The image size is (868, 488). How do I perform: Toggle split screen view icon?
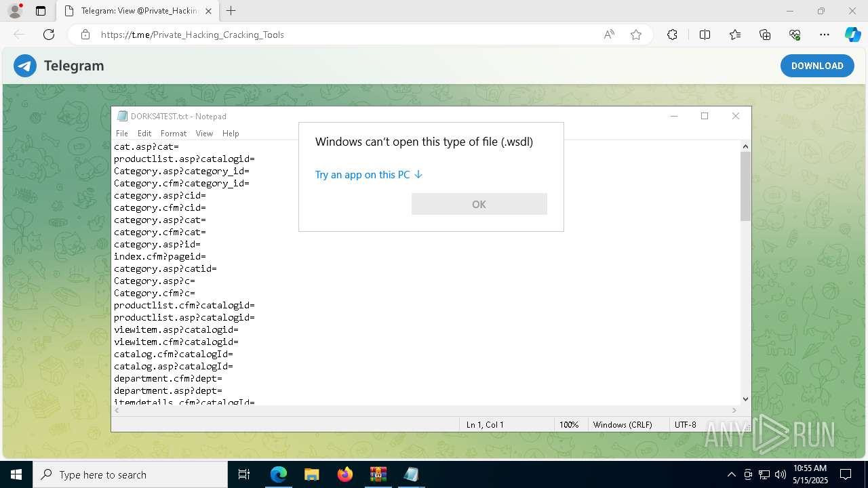705,35
